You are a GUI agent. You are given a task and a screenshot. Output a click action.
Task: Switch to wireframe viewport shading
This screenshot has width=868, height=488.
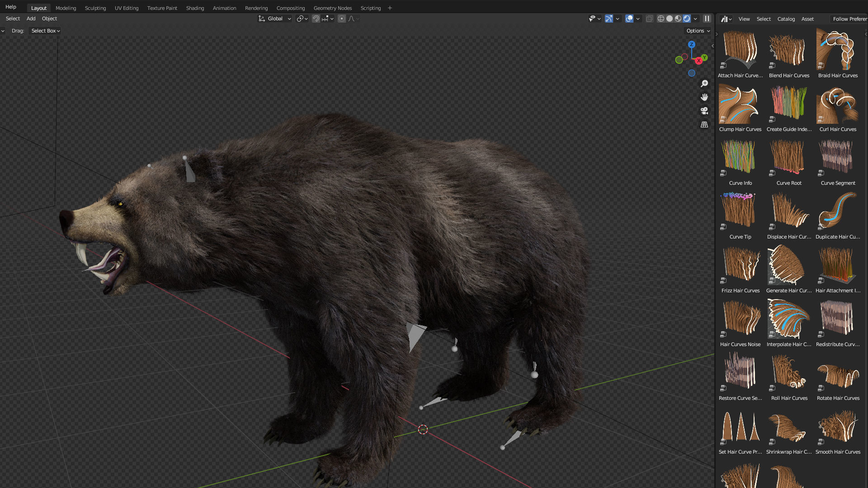[661, 19]
